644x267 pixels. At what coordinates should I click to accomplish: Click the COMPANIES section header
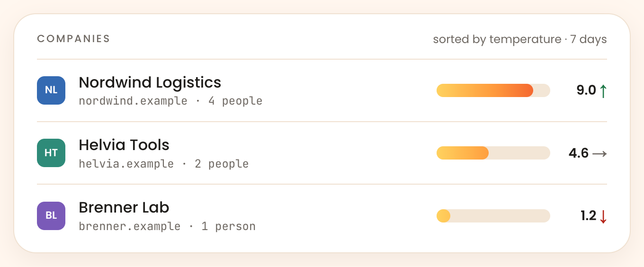pos(73,39)
